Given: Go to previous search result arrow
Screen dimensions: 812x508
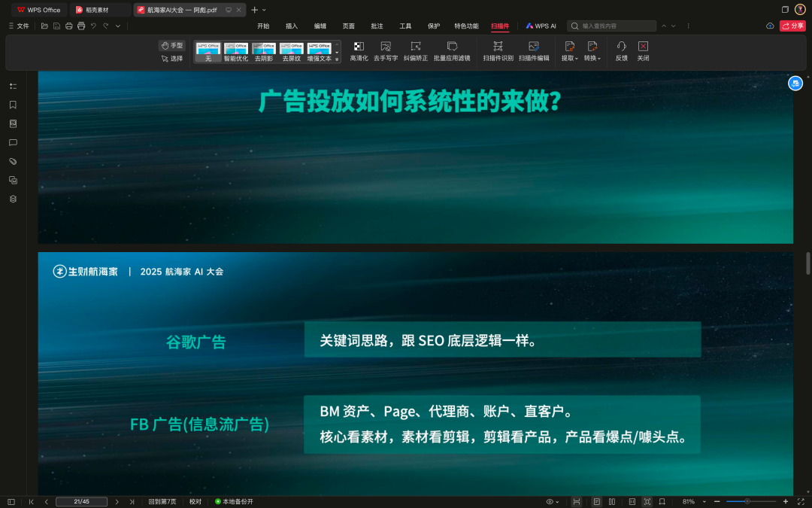Looking at the screenshot, I should (x=664, y=26).
